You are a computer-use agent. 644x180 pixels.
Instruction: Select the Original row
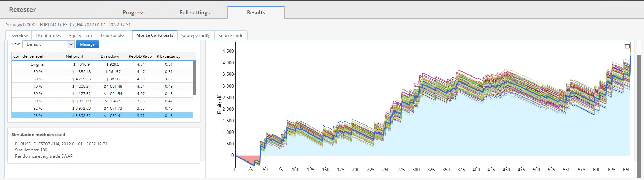[x=102, y=64]
